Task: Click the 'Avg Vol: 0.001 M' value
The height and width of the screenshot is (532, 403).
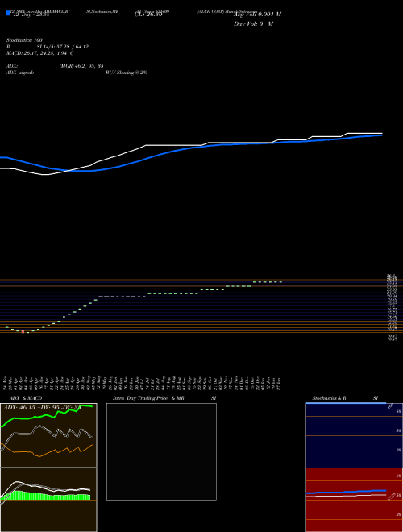Action: (257, 15)
